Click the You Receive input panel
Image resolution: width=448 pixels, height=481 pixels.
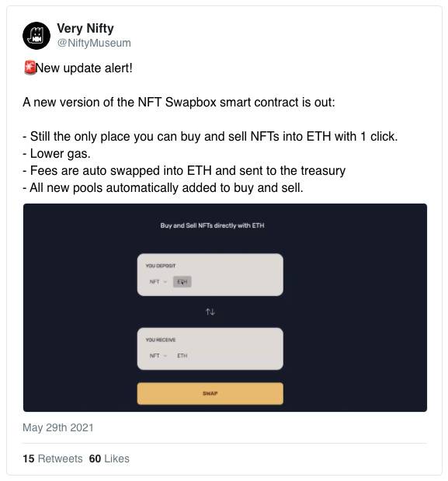[210, 348]
